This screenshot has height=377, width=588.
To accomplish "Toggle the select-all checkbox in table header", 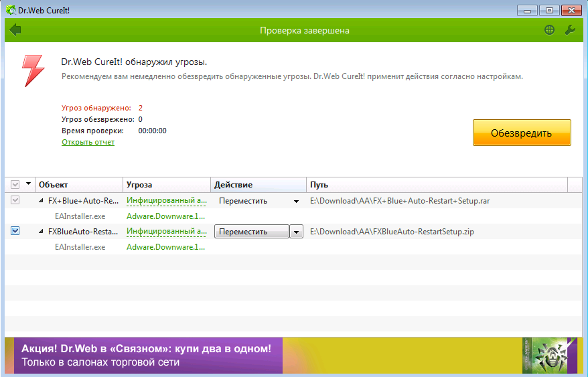I will coord(15,185).
